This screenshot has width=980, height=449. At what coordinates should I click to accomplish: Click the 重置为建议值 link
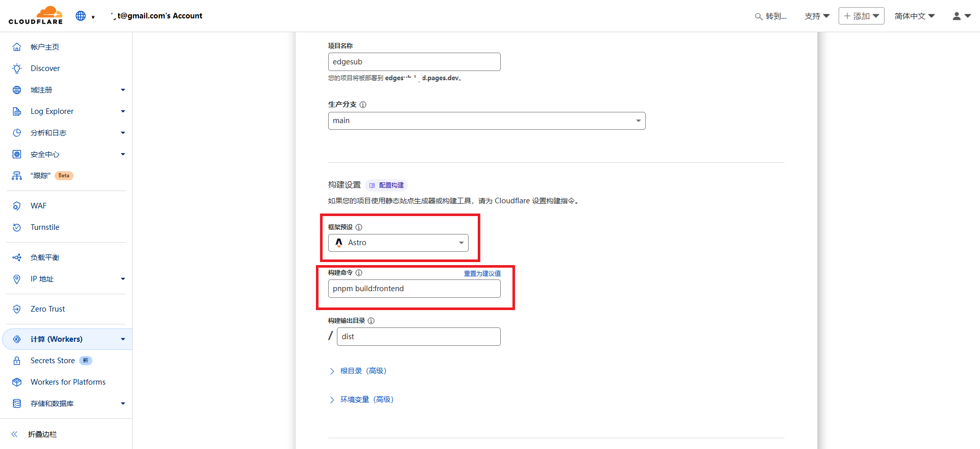pyautogui.click(x=482, y=273)
